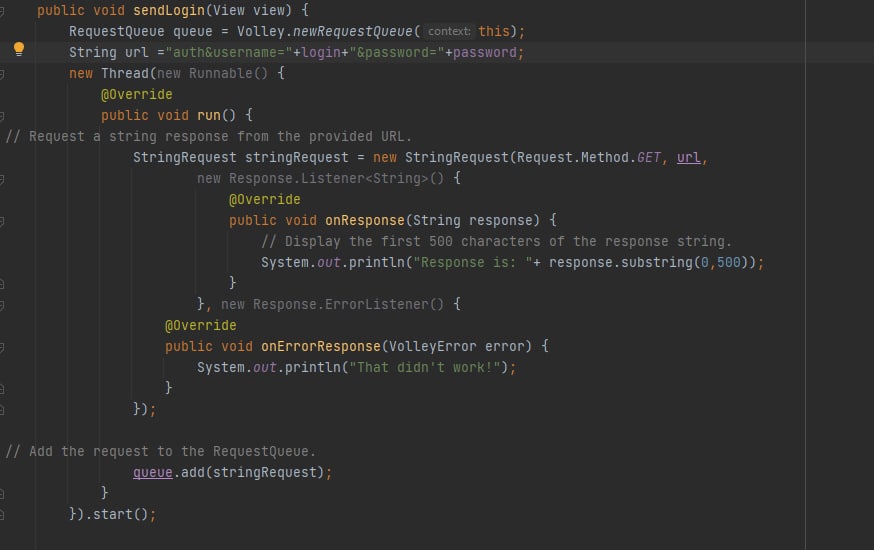Click the start() call at the end
874x550 pixels.
click(120, 514)
